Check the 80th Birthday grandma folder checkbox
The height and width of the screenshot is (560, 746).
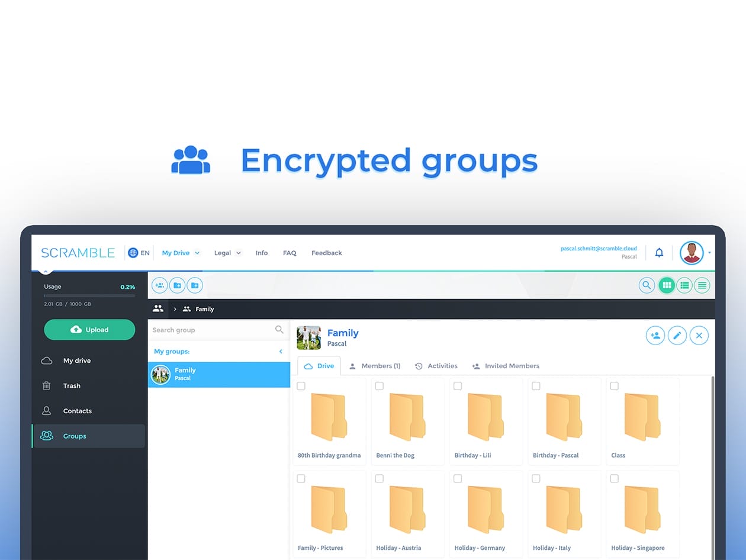coord(301,386)
